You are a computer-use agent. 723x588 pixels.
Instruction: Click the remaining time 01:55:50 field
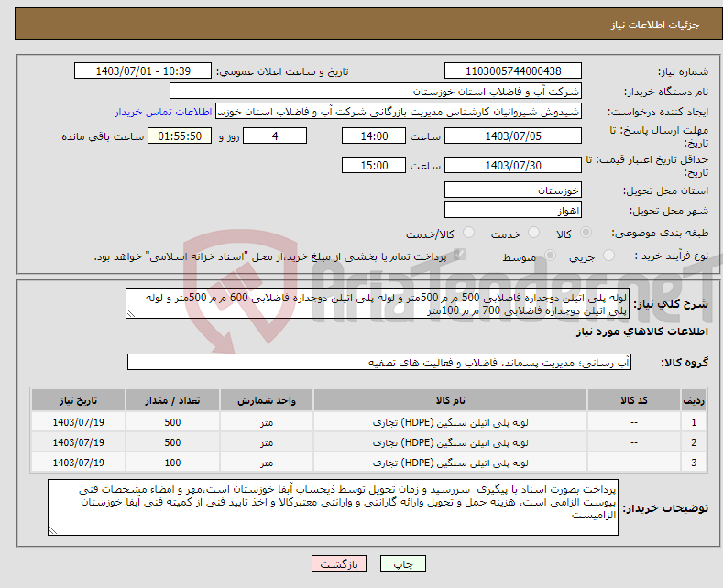tap(180, 136)
